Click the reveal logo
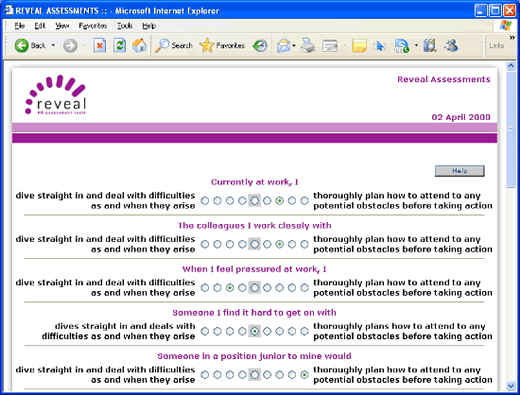 [x=56, y=95]
